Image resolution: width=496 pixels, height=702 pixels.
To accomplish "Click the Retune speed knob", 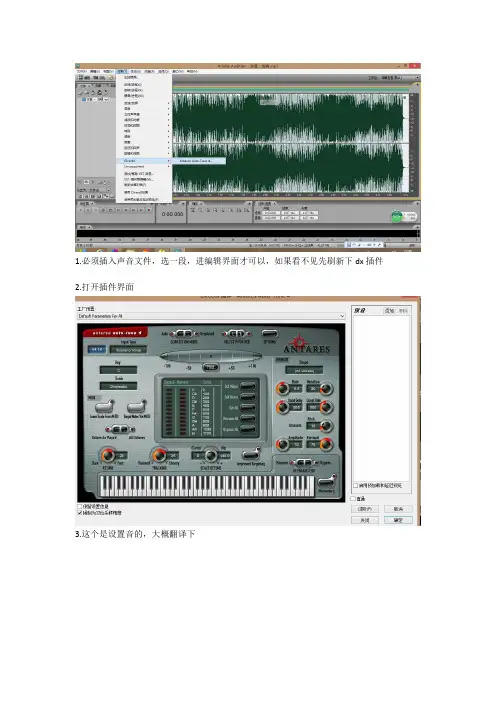I will (107, 455).
